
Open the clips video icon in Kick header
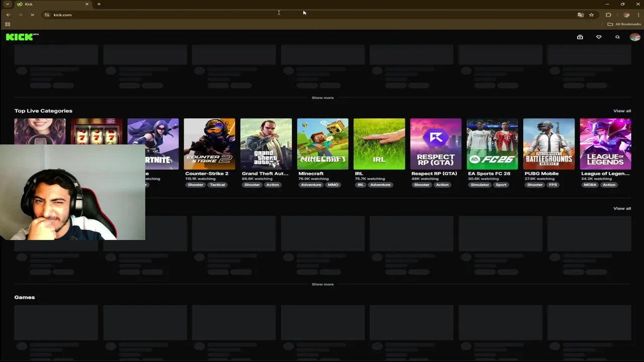click(580, 37)
